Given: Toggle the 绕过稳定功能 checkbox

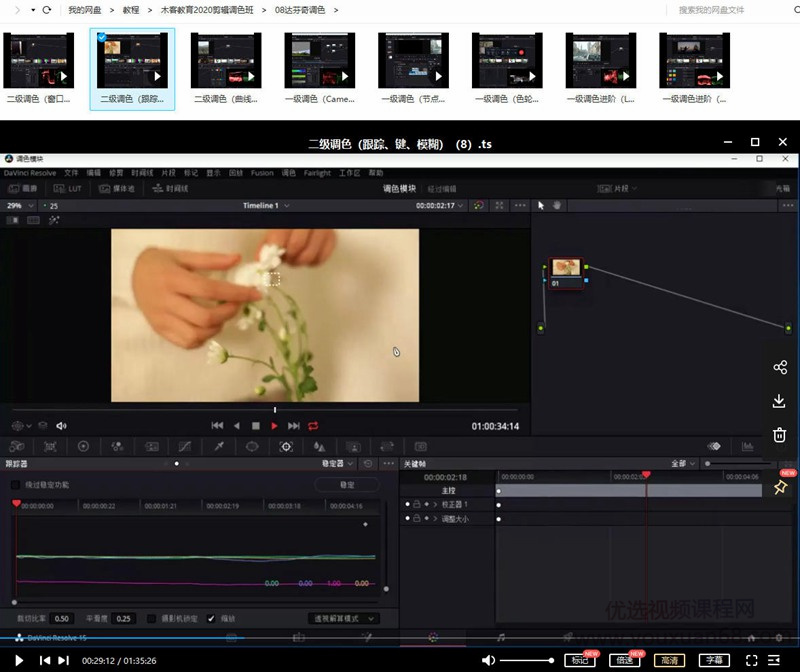Looking at the screenshot, I should click(x=15, y=485).
